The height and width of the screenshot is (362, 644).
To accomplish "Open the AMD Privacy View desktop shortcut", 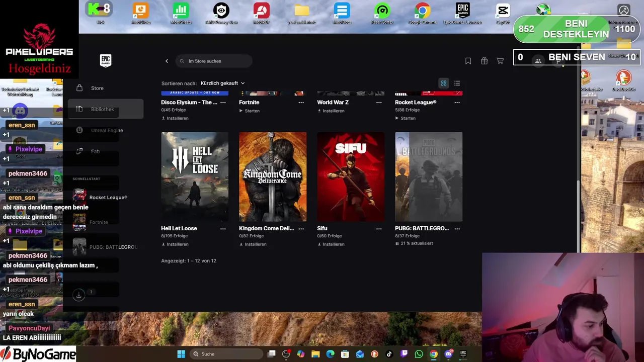I will coord(221,14).
